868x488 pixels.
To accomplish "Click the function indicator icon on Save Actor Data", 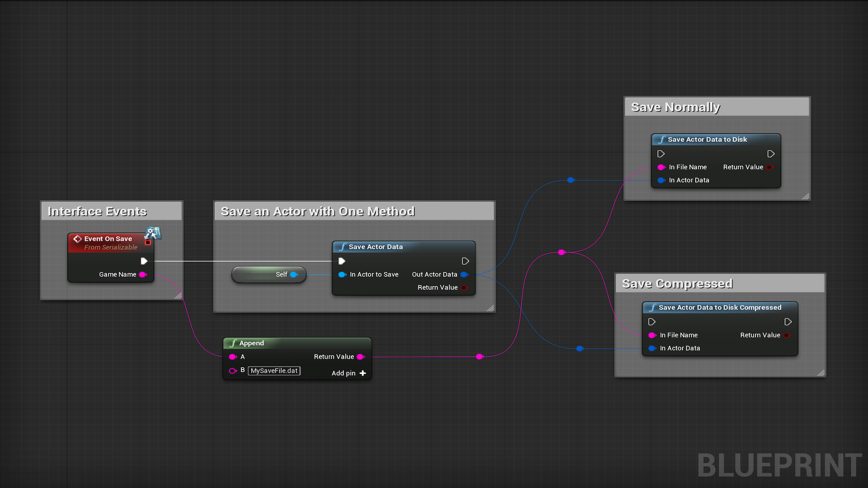I will coord(341,246).
